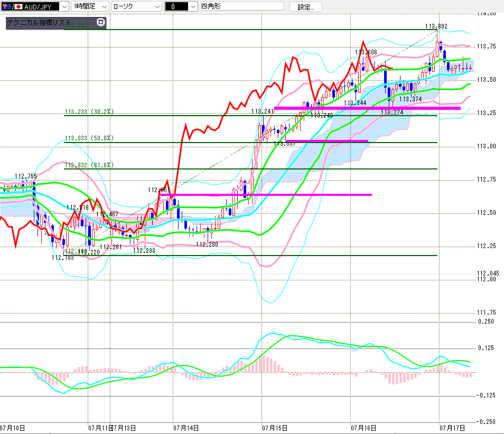Viewport: 504px width, 434px height.
Task: Click the 07月14日 date marker
Action: tap(186, 428)
